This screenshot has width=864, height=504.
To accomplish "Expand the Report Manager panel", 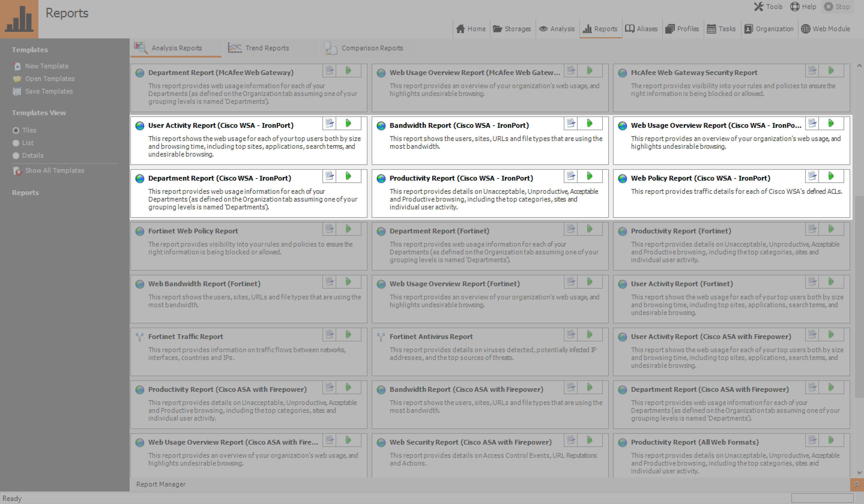I will coord(857,484).
